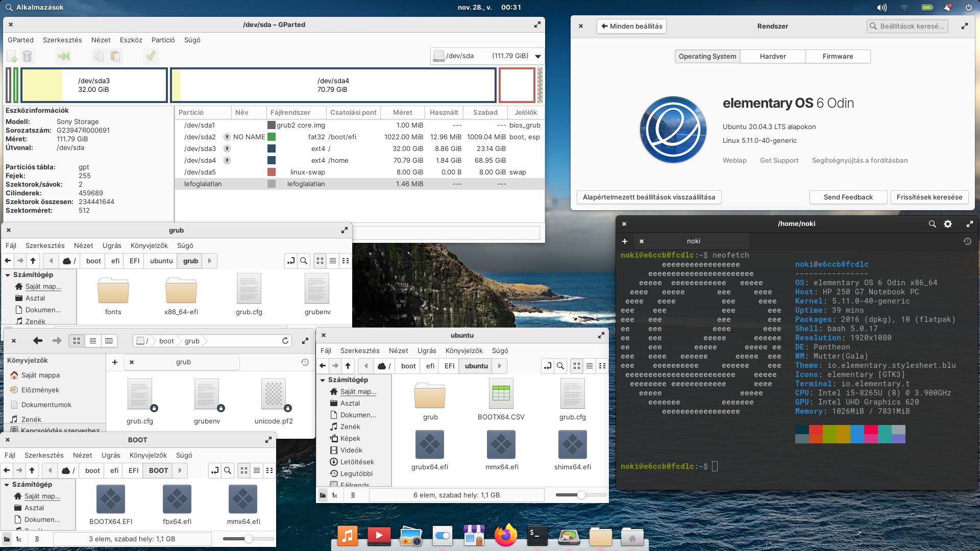Switch grub window to compact view
This screenshot has width=980, height=551.
pos(346,261)
